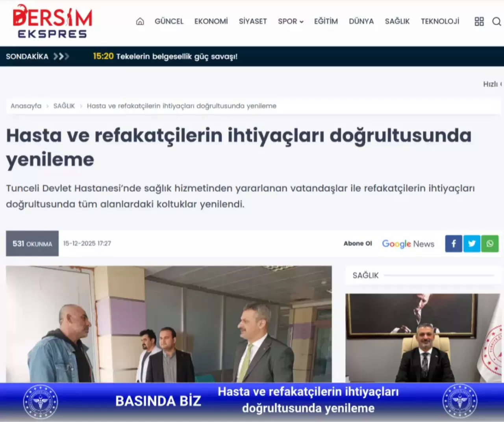Open site search with the magnifier icon
Viewport: 504px width, 422px height.
point(496,22)
